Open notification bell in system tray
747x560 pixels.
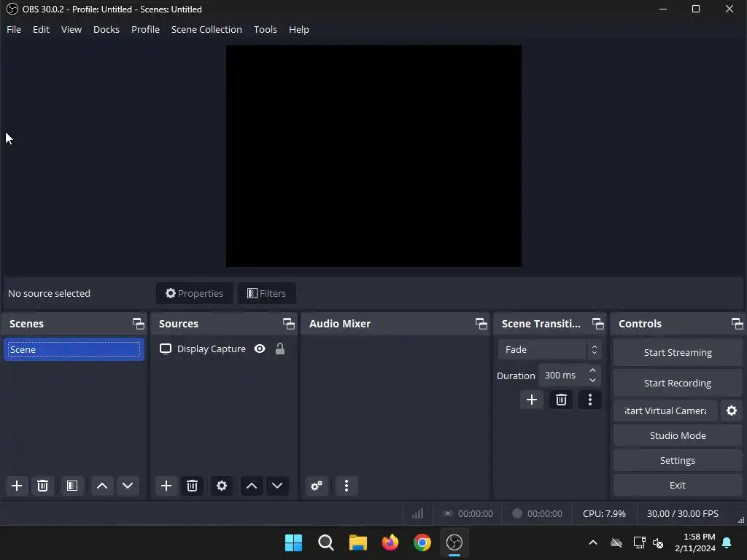tap(727, 542)
